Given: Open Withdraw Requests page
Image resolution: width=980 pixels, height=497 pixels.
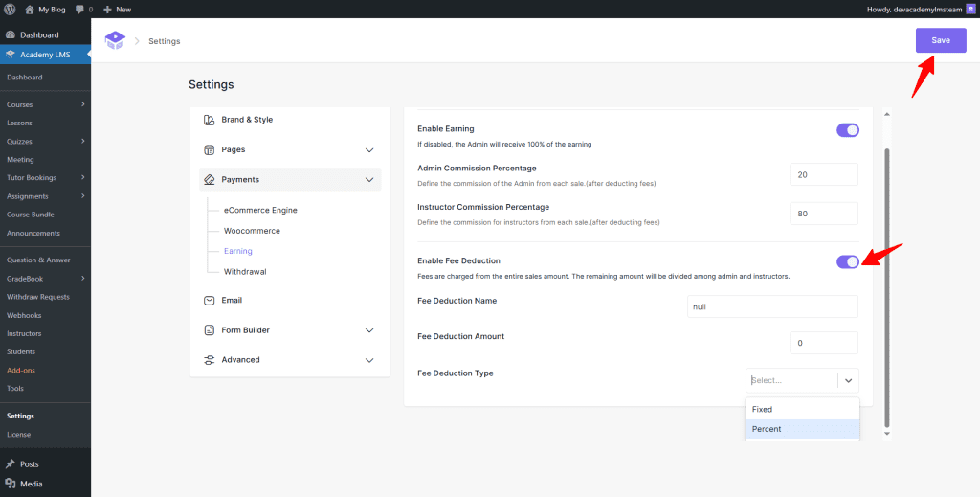Looking at the screenshot, I should 38,297.
